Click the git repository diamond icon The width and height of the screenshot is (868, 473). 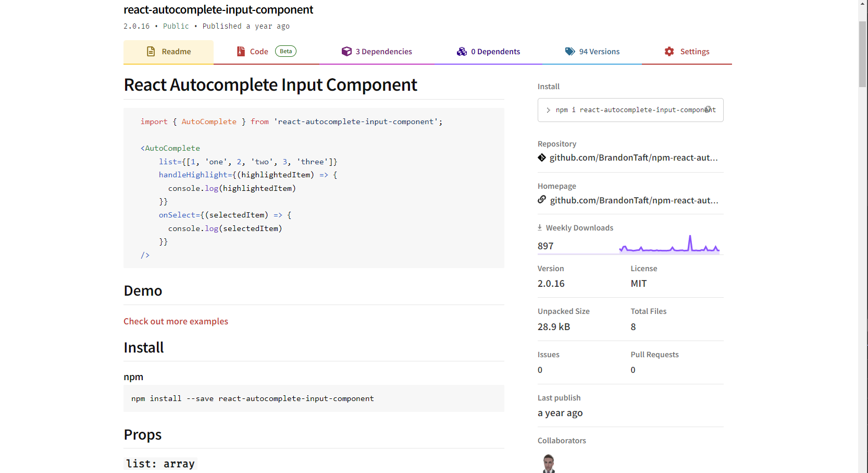542,157
